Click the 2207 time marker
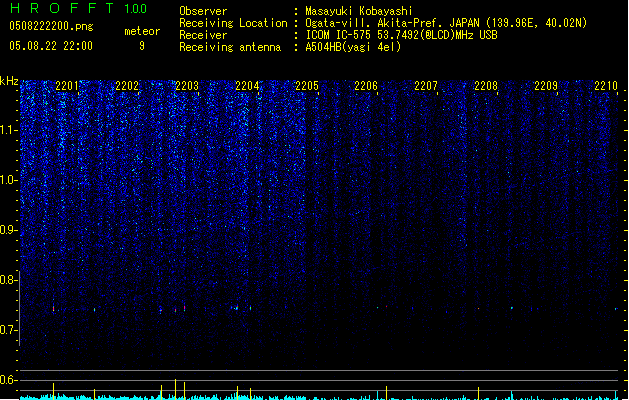 point(426,86)
